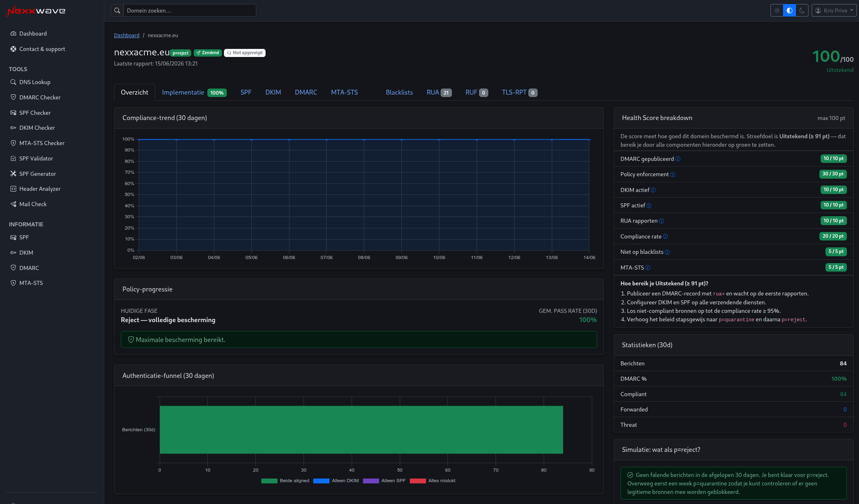859x504 pixels.
Task: Click the Nexxwave logo
Action: [36, 11]
